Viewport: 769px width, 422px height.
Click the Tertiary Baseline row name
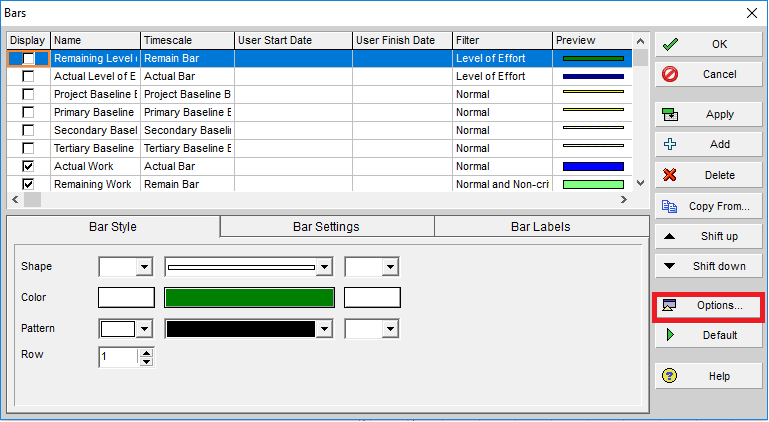94,148
